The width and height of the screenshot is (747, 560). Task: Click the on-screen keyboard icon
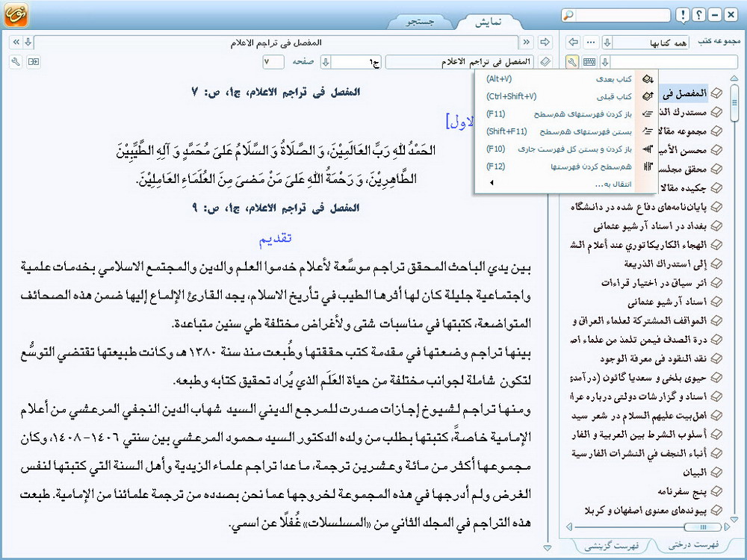coord(589,62)
